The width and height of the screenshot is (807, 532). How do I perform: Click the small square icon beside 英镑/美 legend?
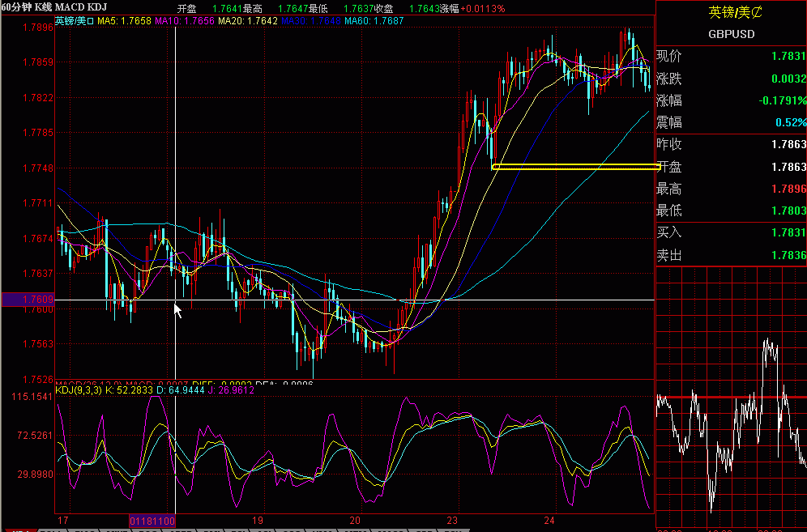91,21
